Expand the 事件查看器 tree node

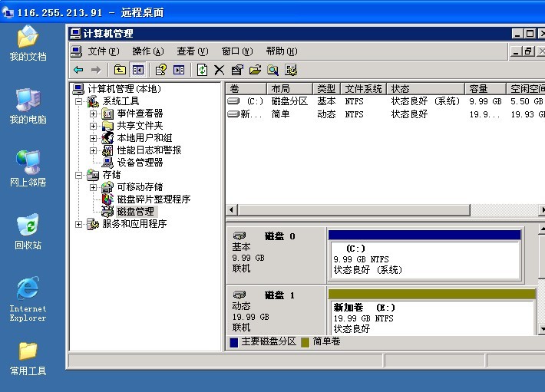pyautogui.click(x=94, y=114)
